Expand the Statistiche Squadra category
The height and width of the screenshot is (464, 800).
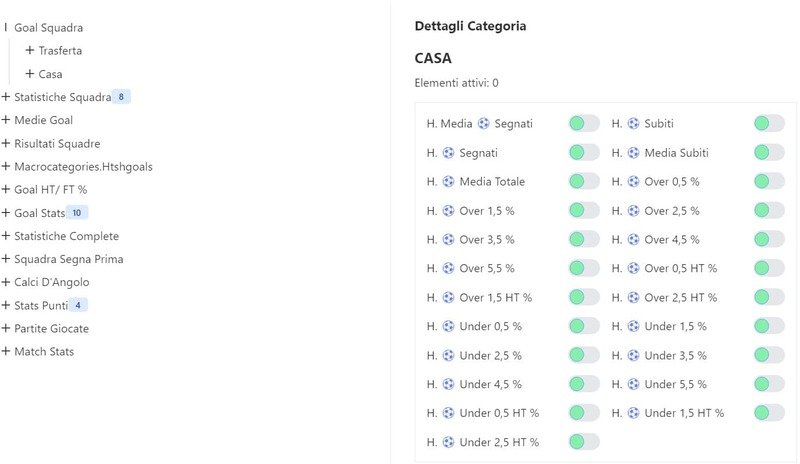tap(6, 97)
